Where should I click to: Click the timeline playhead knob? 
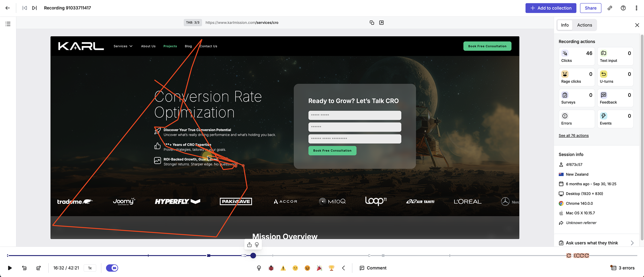[253, 255]
